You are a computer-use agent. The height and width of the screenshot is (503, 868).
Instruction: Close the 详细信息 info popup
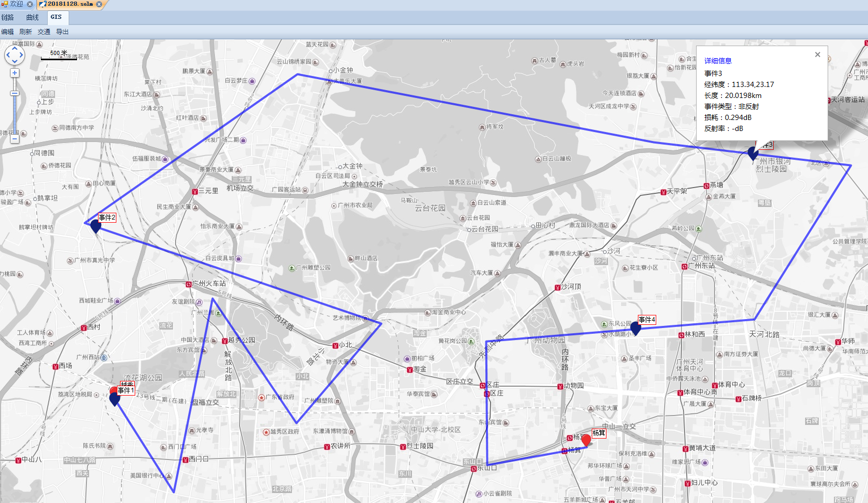point(817,54)
